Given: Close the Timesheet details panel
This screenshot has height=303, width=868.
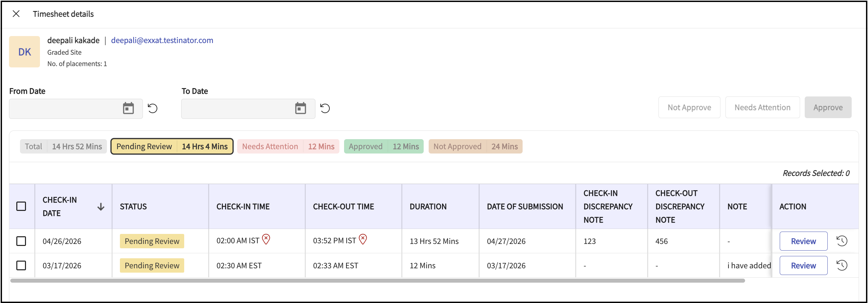Looking at the screenshot, I should point(16,14).
